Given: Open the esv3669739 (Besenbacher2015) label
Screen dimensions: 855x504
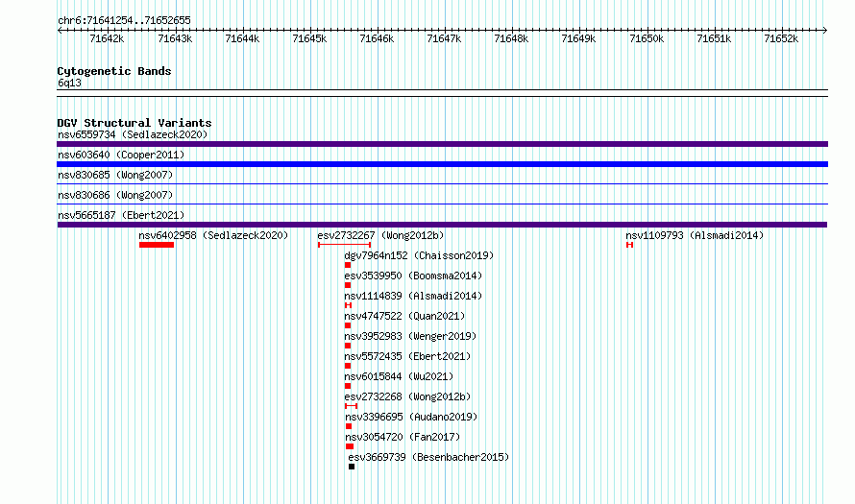Looking at the screenshot, I should [428, 457].
